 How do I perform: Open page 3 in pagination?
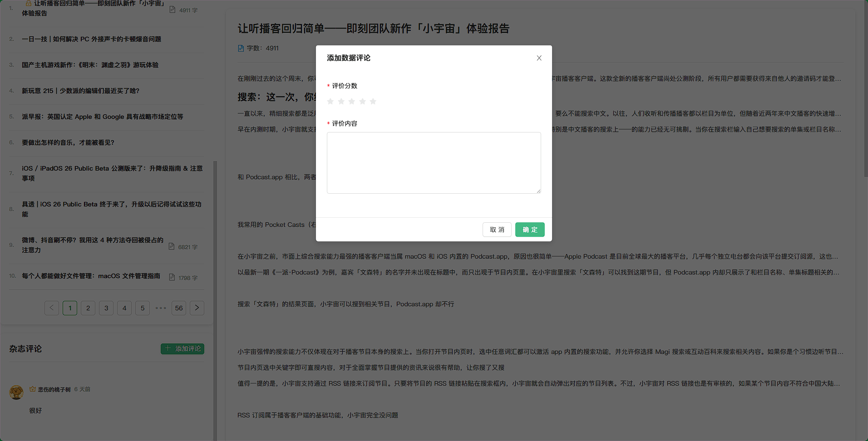(106, 308)
